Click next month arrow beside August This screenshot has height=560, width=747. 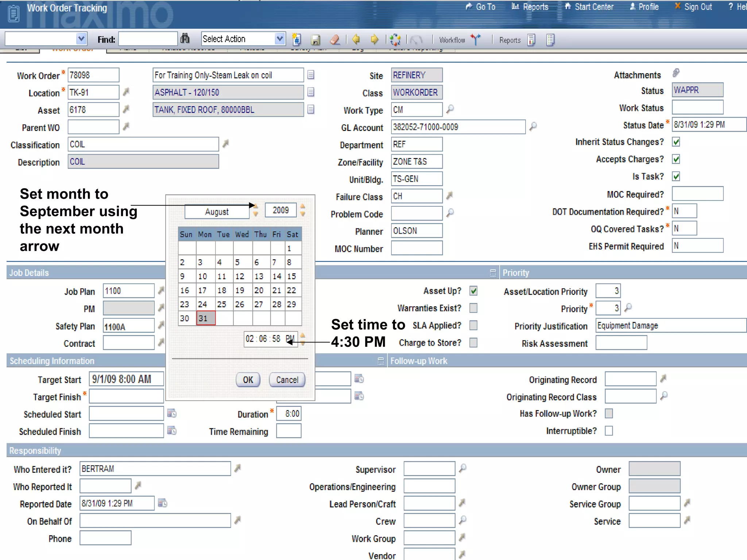point(255,207)
